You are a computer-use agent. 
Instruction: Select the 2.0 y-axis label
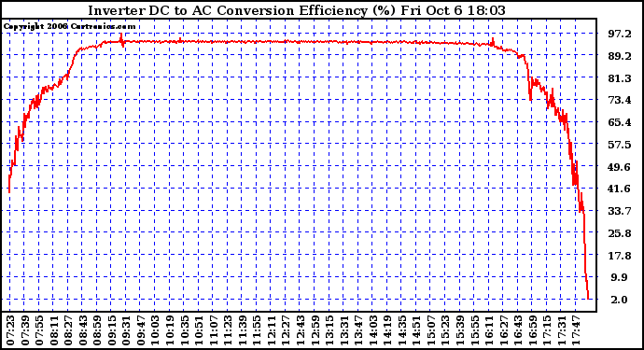pos(620,300)
